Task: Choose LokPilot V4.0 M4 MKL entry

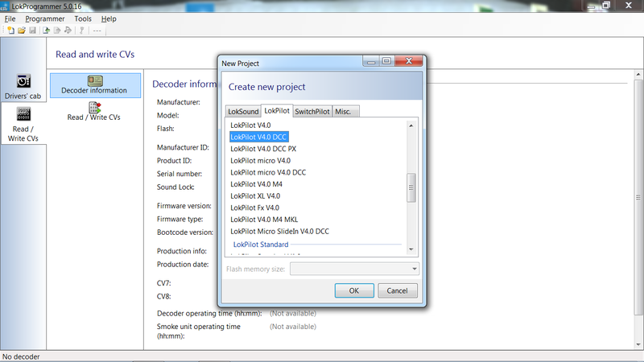Action: (264, 220)
